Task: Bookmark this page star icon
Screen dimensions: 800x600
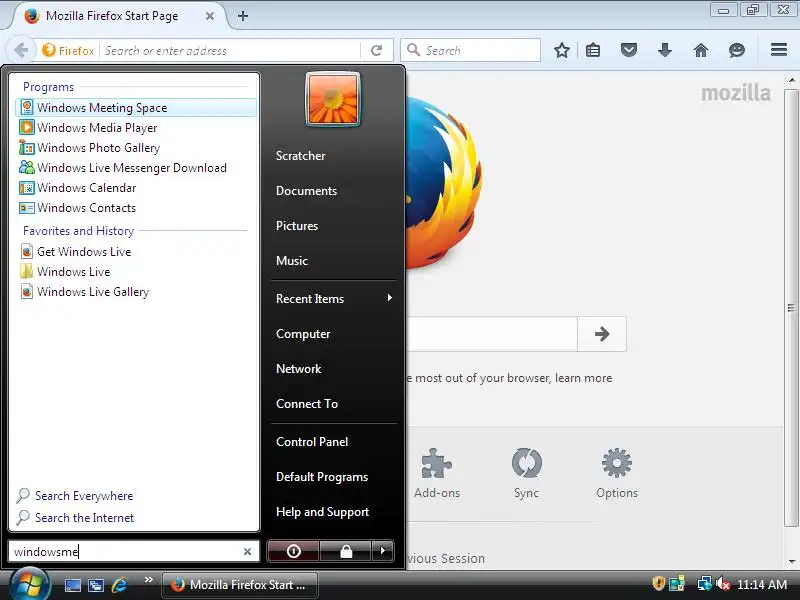Action: click(x=562, y=50)
